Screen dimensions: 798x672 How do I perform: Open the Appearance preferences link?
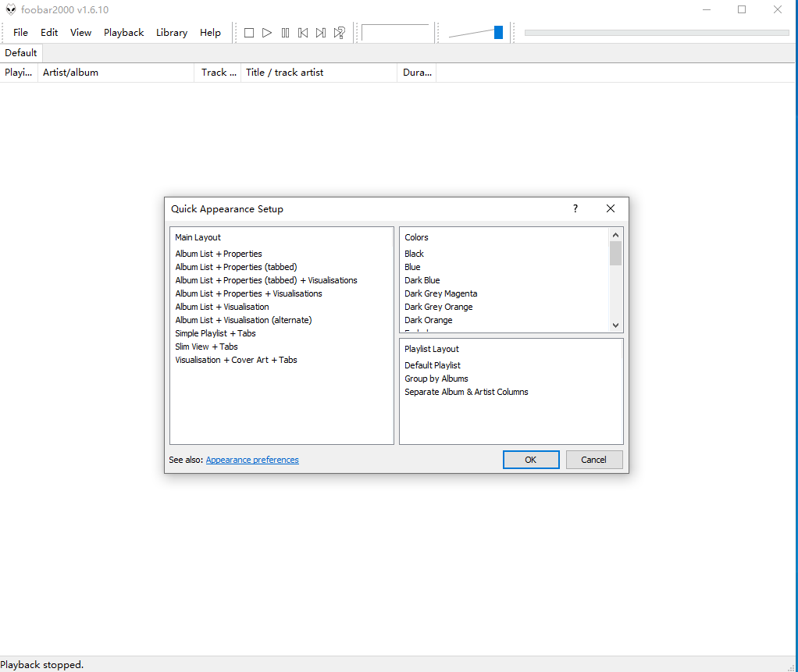click(x=252, y=460)
